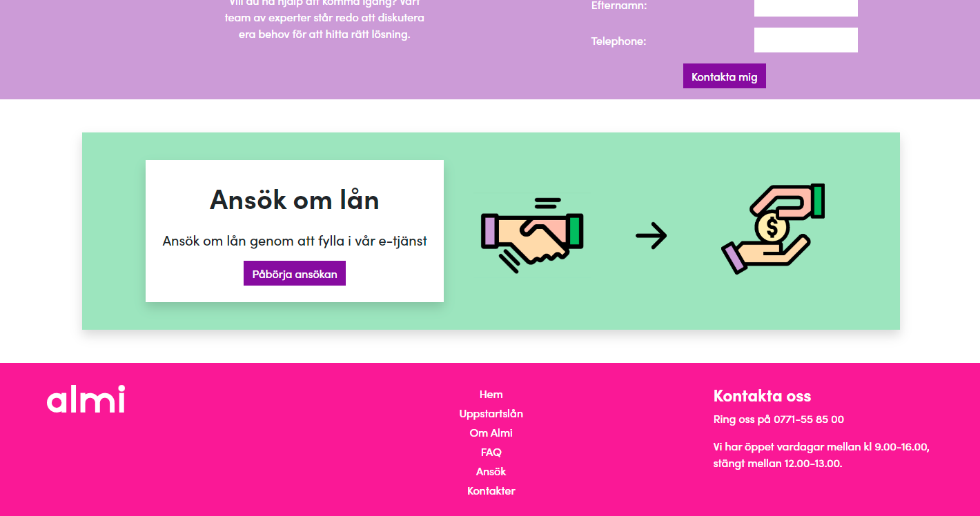Click the Telephone field label
Viewport: 980px width, 516px height.
point(618,41)
